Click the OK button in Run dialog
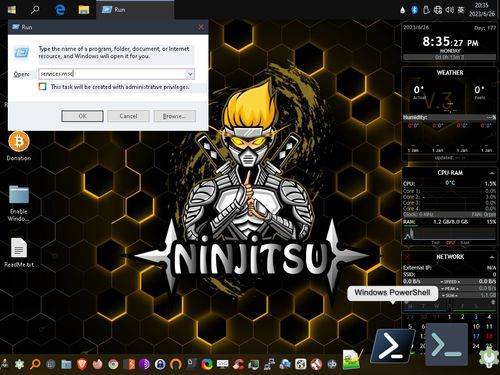Viewport: 500px width, 375px height. 82,116
